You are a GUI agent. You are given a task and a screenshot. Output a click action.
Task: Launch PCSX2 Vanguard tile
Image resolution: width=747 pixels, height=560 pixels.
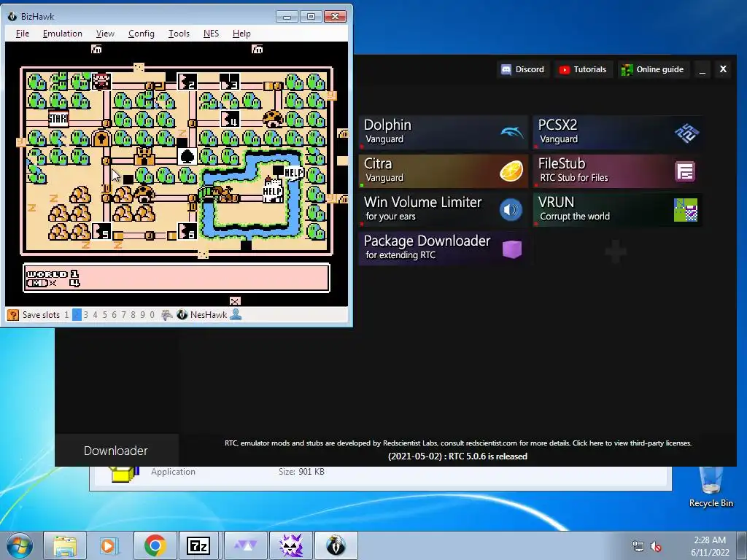coord(617,132)
